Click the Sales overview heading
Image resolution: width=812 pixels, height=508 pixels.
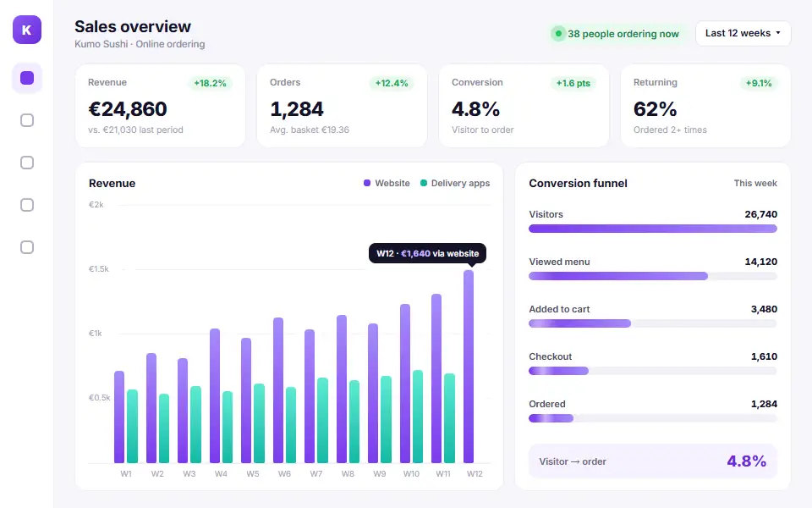[x=133, y=26]
